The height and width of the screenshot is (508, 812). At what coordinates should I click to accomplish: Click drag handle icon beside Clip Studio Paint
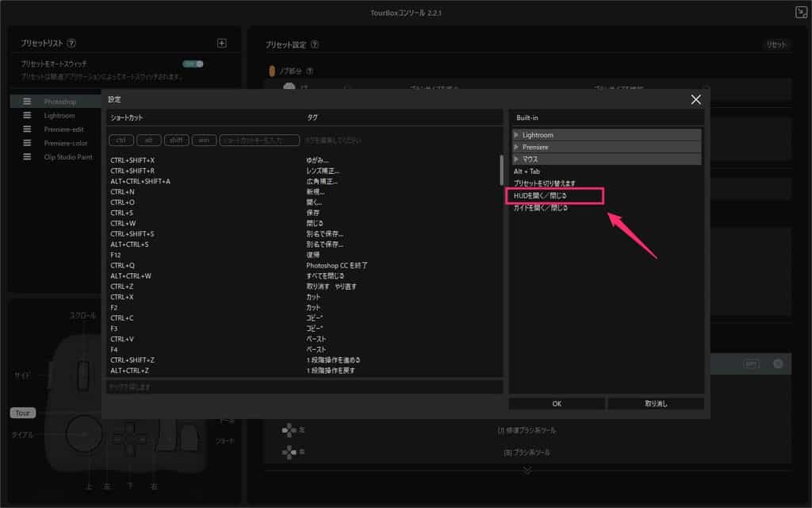click(27, 156)
